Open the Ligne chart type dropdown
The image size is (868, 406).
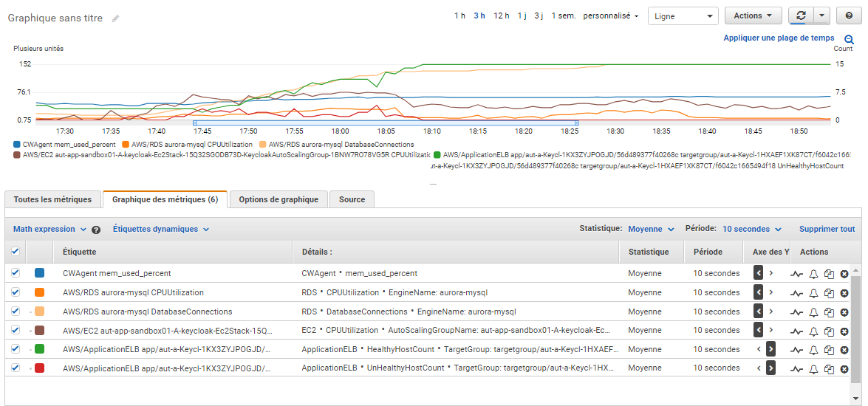point(683,16)
